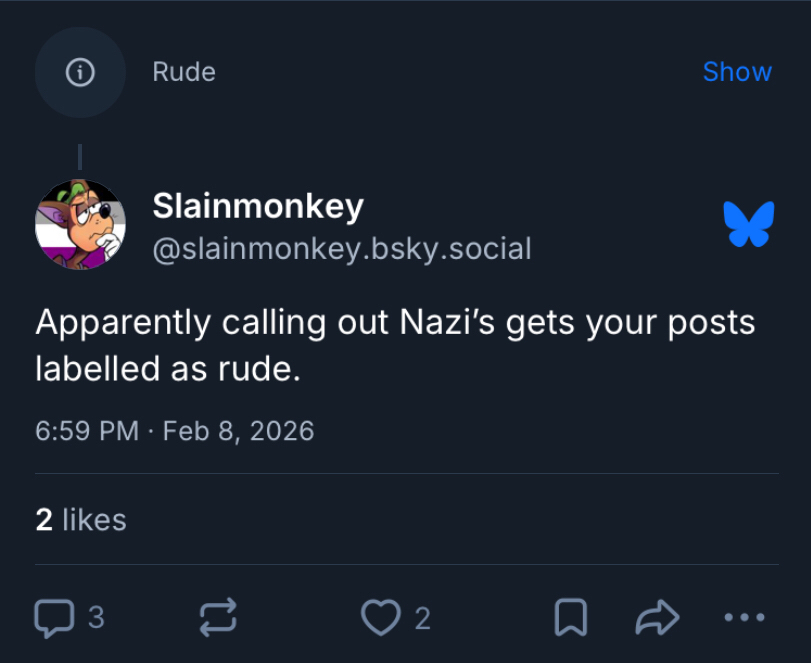Image resolution: width=811 pixels, height=663 pixels.
Task: Click the blue Bluesky butterfly logo
Action: click(749, 223)
